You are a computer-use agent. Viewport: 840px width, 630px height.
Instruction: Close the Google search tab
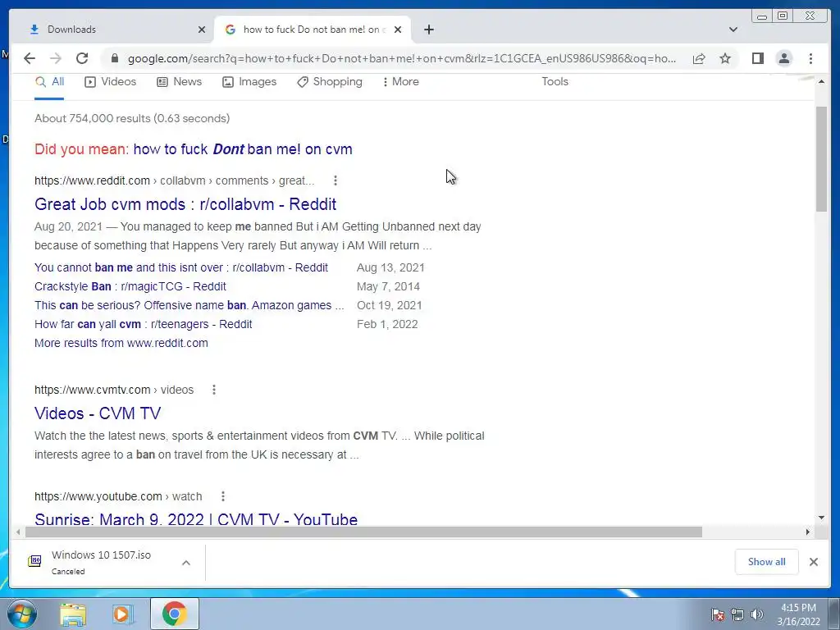[x=398, y=30]
